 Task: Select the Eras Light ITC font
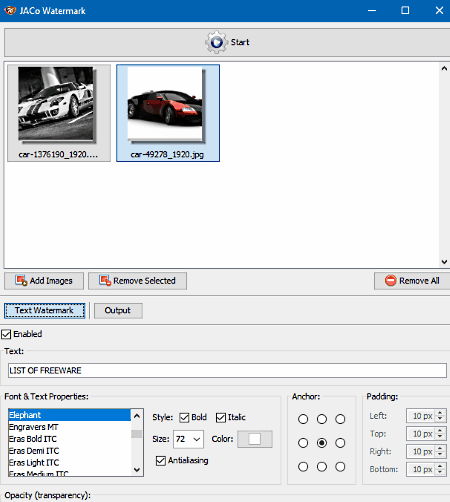tap(69, 463)
